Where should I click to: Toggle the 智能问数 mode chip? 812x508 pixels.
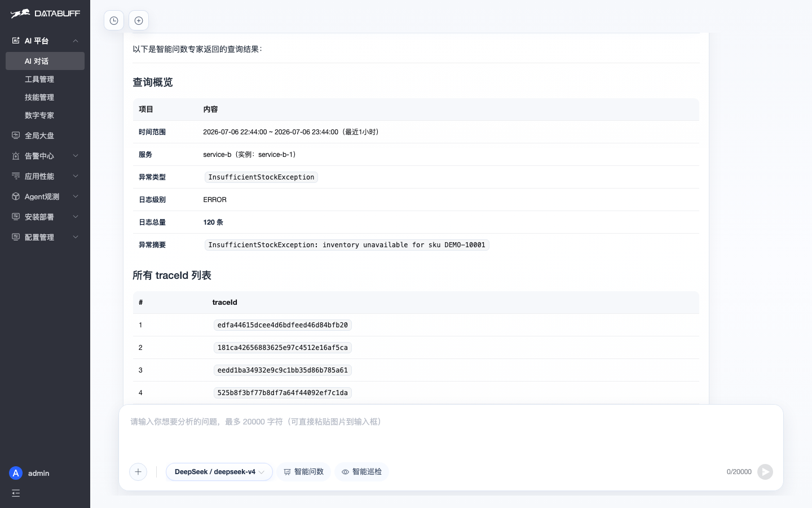303,472
